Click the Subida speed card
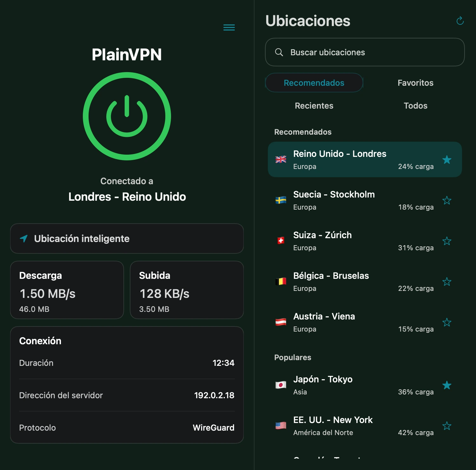Screen dimensions: 476x470 (x=187, y=290)
